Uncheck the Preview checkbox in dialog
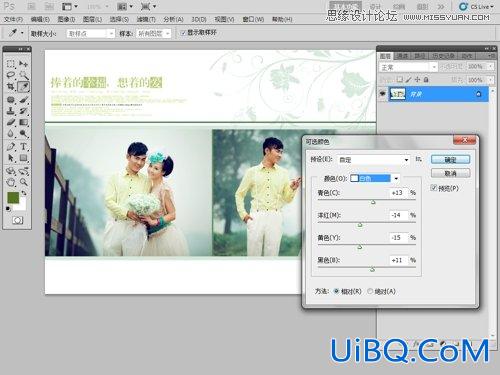The height and width of the screenshot is (375, 500). (434, 188)
